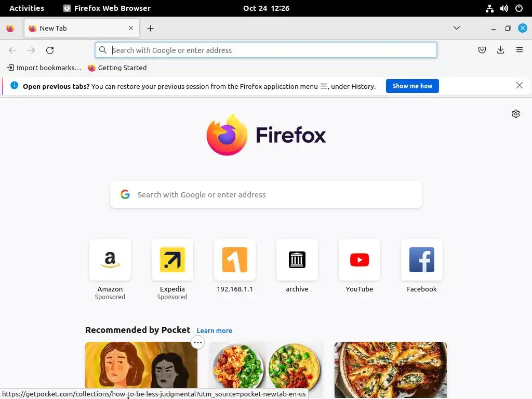Click Firefox Web Browser app menu
Image resolution: width=532 pixels, height=399 pixels.
pos(107,8)
